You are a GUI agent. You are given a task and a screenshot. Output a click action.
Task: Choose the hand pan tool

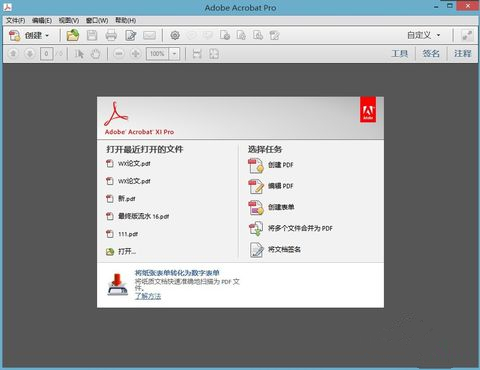coord(96,54)
